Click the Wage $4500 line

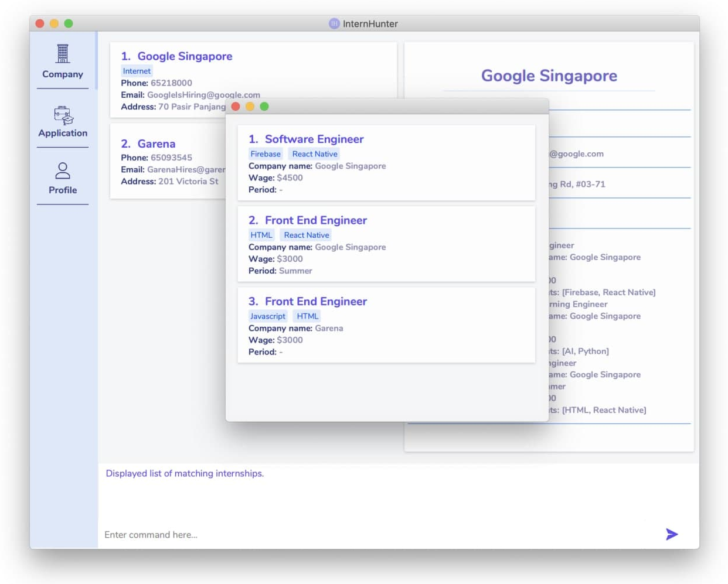point(275,178)
